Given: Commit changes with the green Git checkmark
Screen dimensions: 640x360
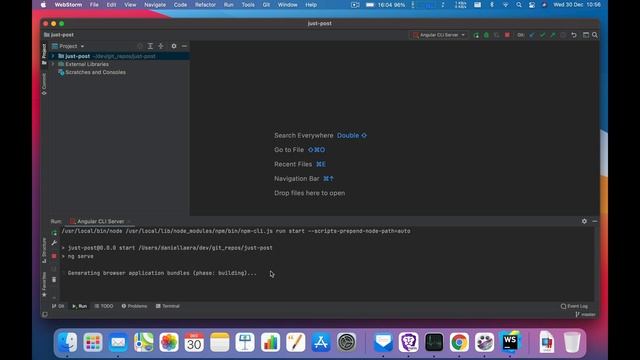Looking at the screenshot, I should (542, 35).
